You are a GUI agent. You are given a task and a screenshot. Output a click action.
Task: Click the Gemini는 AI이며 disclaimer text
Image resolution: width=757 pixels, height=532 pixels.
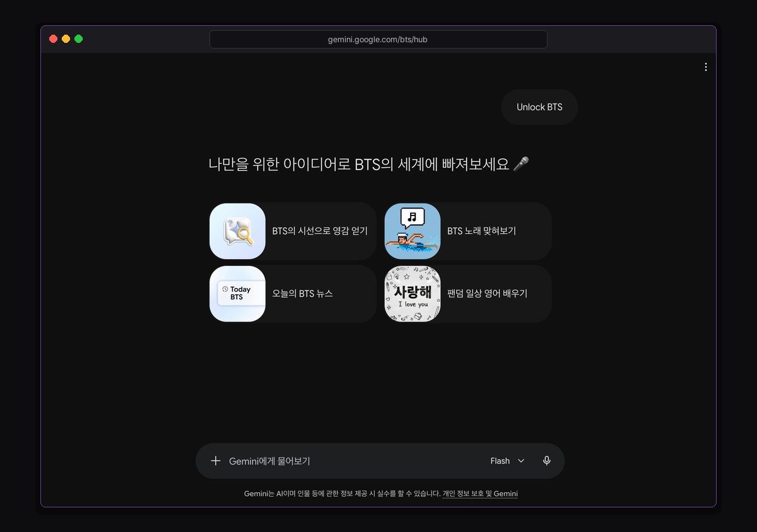[x=342, y=494]
